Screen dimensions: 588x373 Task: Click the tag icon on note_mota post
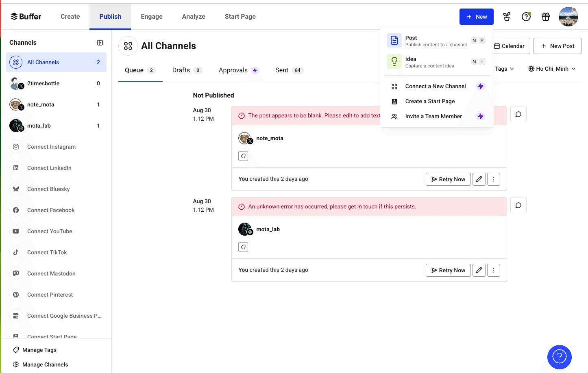(243, 156)
